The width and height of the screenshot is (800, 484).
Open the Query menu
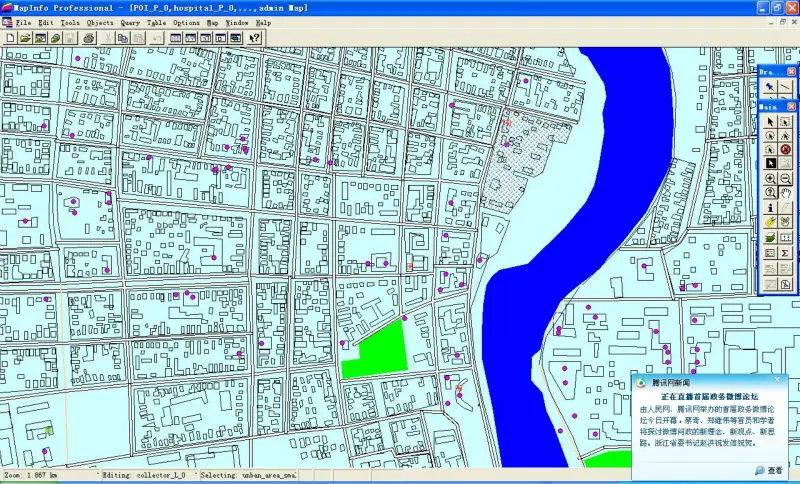[130, 22]
